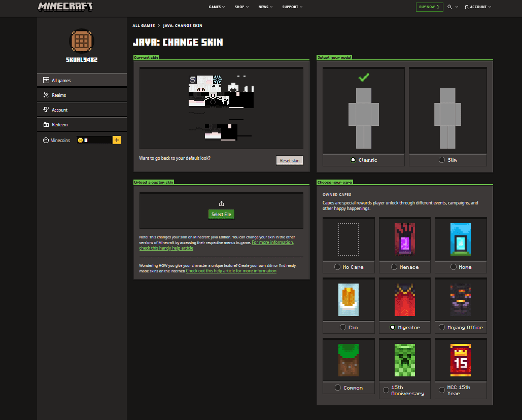Open the Shop dropdown
Screen dimensions: 522x420
point(241,7)
